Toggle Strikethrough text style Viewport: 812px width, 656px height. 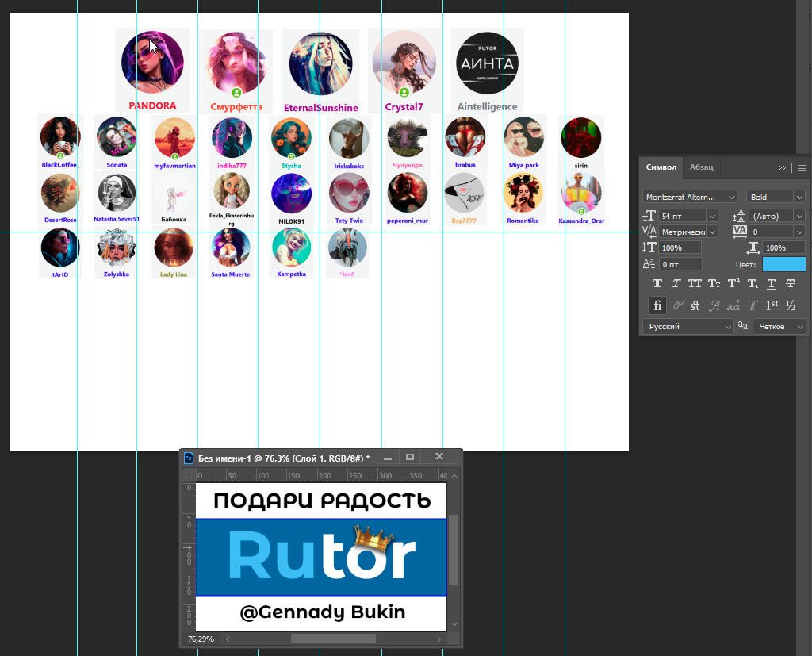(x=791, y=284)
